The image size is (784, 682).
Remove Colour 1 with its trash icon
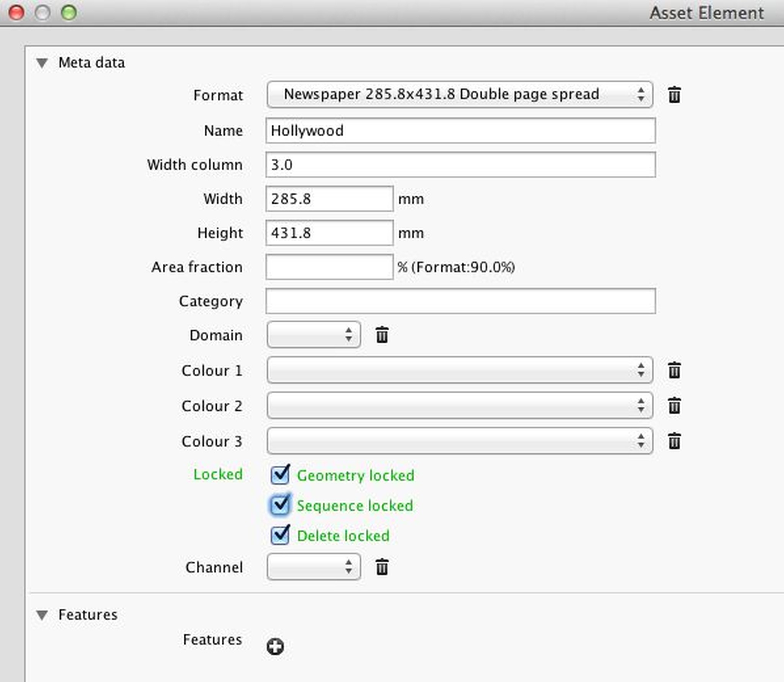click(x=675, y=370)
